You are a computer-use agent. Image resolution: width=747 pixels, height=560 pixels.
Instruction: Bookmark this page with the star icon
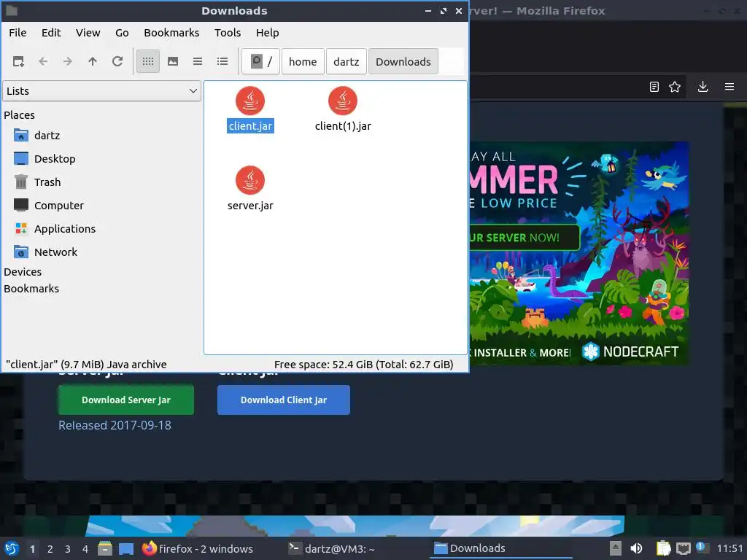(675, 87)
